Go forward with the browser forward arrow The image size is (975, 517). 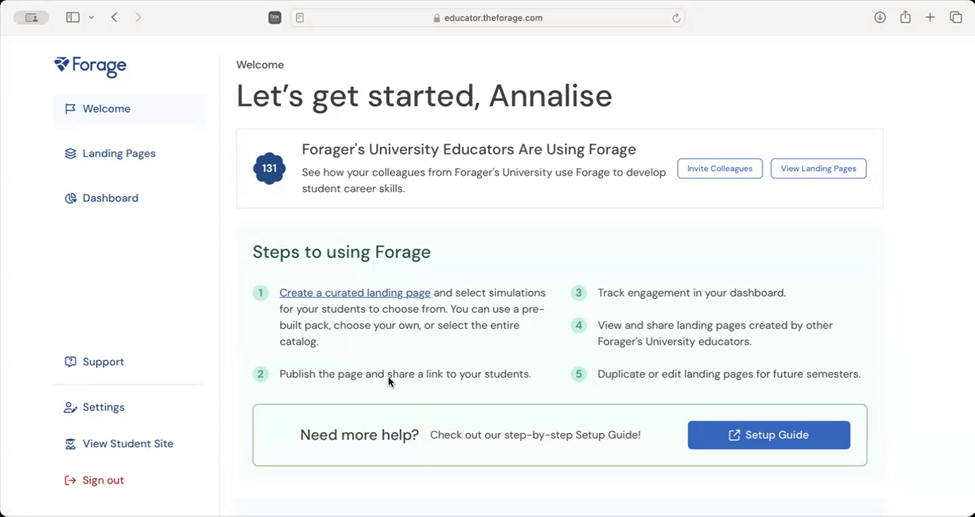point(138,17)
